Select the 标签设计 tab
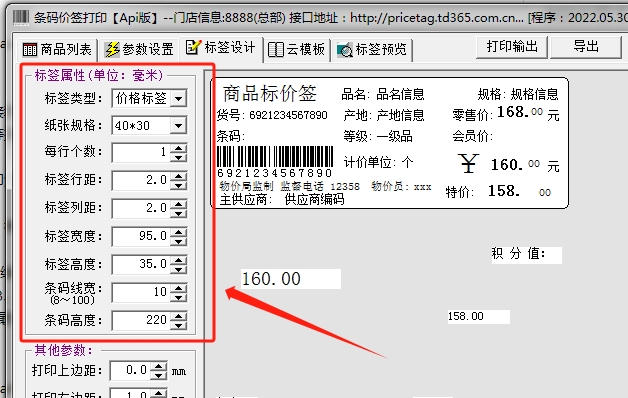The image size is (628, 398). (221, 48)
